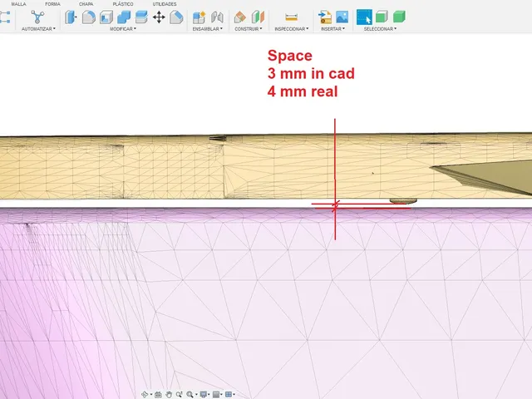Screen dimensions: 532x399
Task: Select the Press Pull tool icon
Action: [x=71, y=17]
